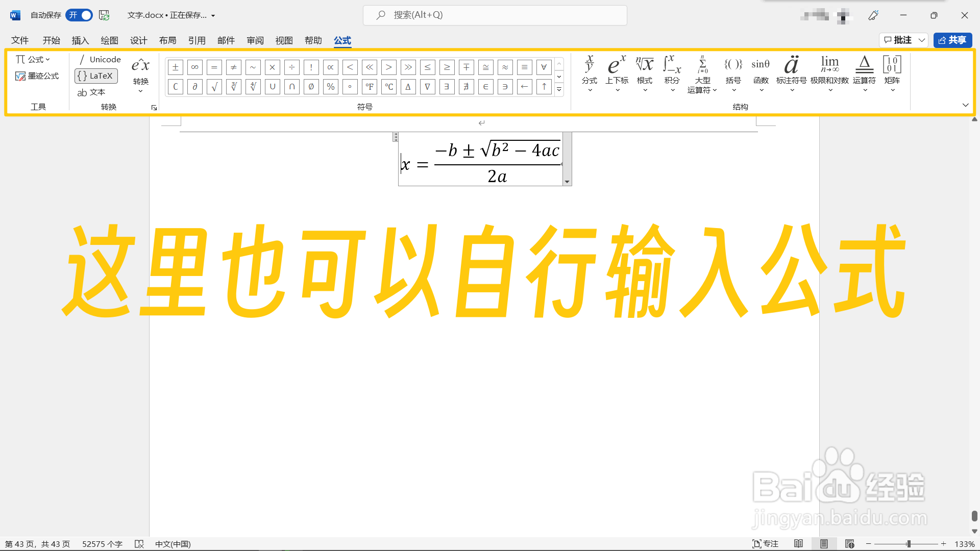This screenshot has height=551, width=980.
Task: Select Unicode conversion format
Action: [100, 60]
